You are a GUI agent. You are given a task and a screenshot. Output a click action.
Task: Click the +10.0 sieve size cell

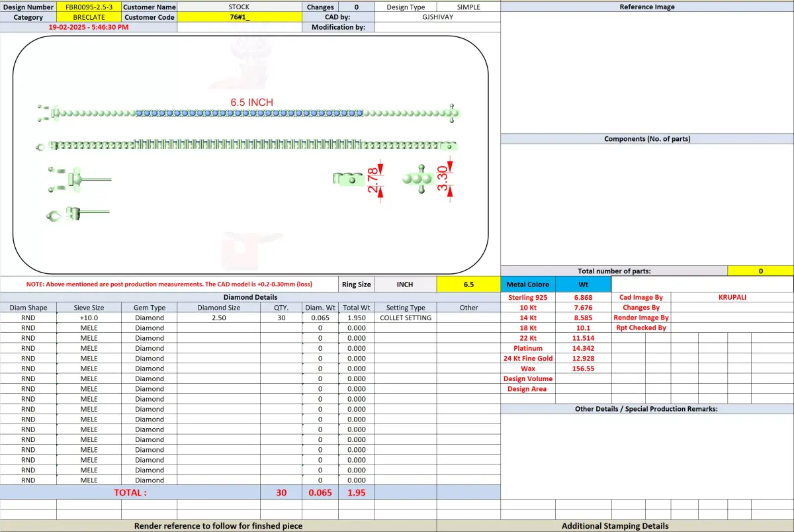(x=89, y=318)
